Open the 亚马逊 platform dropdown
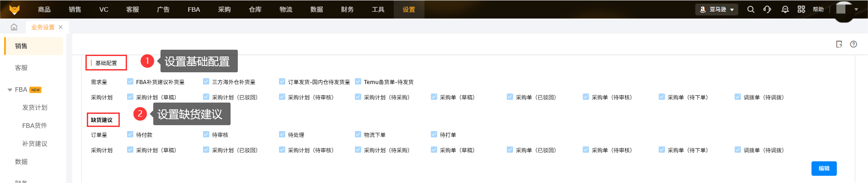The height and width of the screenshot is (183, 868). pyautogui.click(x=717, y=9)
